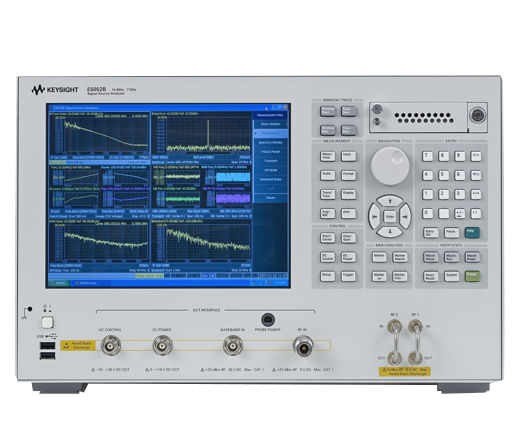This screenshot has height=445, width=521.
Task: Select the Attn key
Action: click(x=349, y=213)
